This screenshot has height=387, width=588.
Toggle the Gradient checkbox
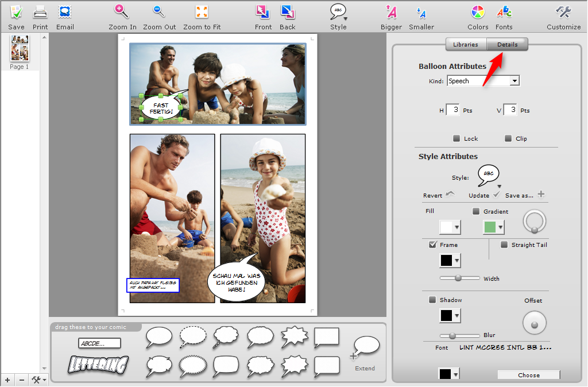(x=475, y=211)
